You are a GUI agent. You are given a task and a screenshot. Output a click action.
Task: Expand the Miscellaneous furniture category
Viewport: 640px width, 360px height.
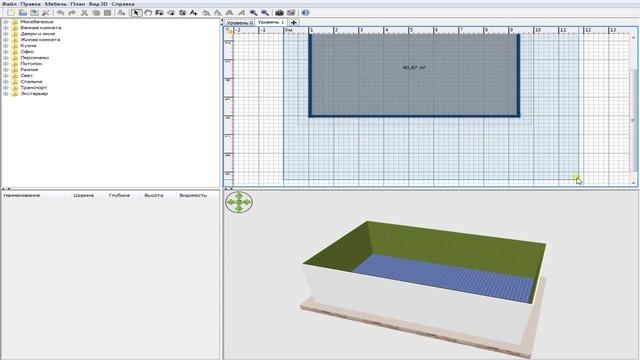tap(6, 22)
